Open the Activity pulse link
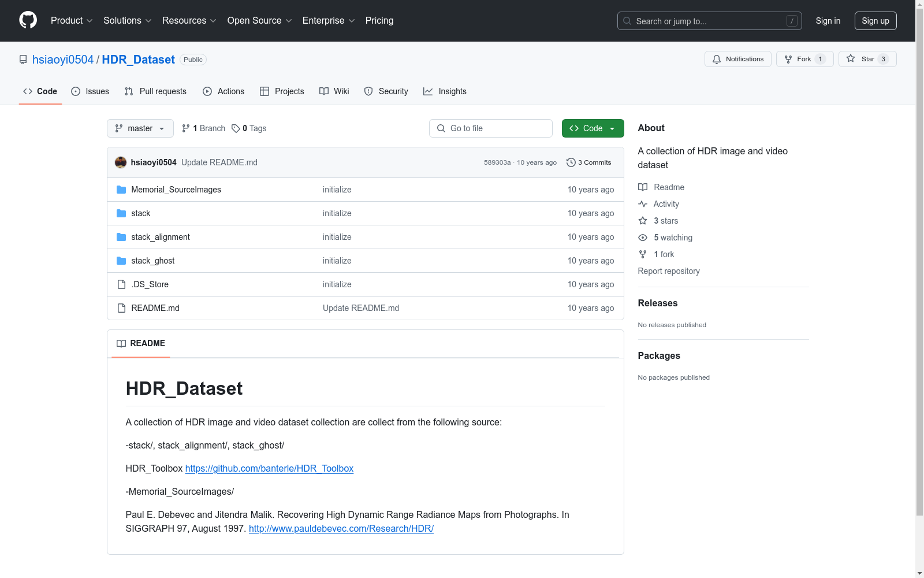Image resolution: width=924 pixels, height=578 pixels. pyautogui.click(x=665, y=204)
